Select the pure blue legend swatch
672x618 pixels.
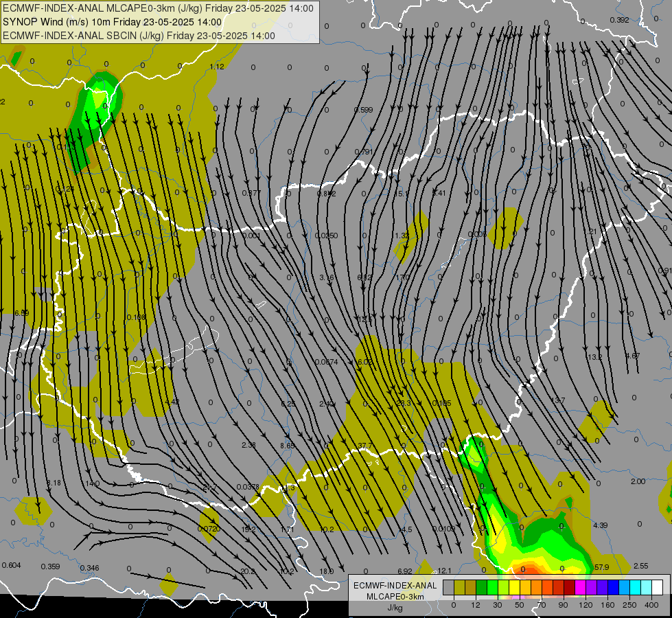614,587
